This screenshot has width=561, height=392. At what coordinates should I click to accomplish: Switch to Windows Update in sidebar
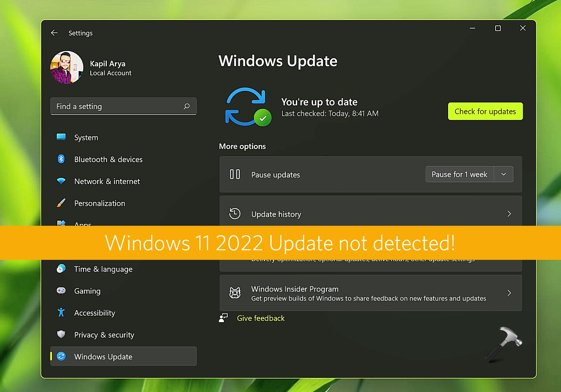[103, 356]
